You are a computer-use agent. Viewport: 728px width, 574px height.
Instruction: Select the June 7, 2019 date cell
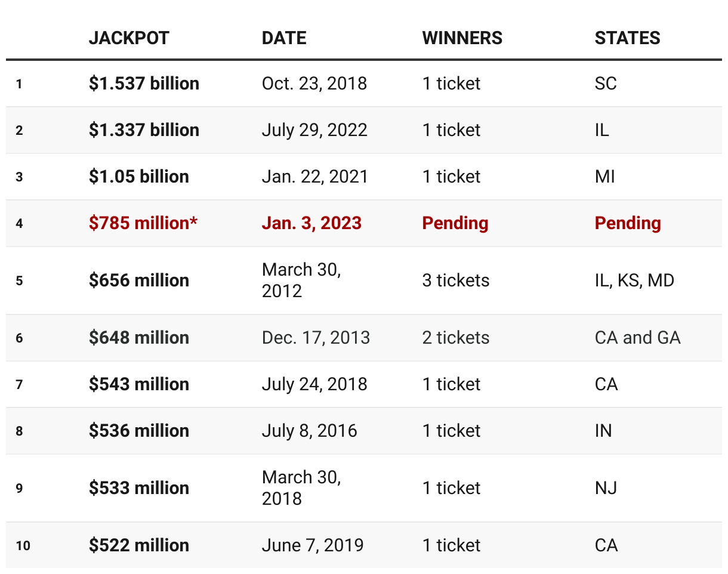coord(312,545)
